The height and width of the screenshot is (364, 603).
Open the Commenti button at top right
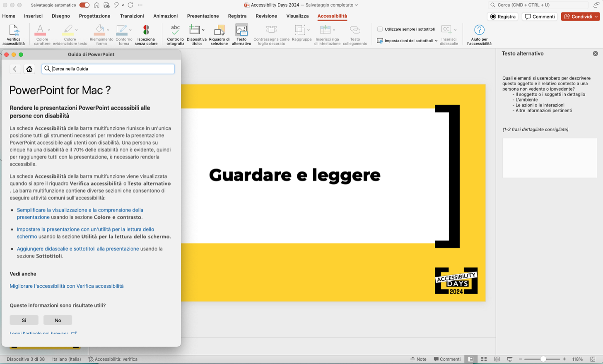pos(540,17)
